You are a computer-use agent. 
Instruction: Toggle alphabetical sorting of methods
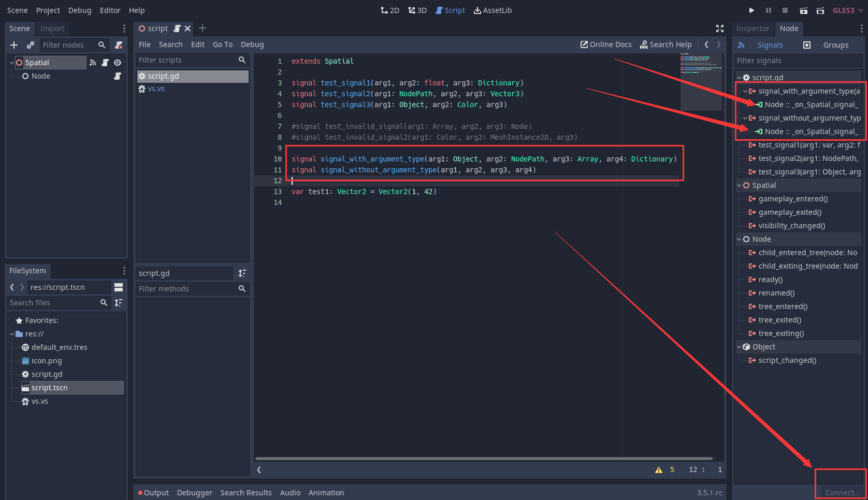tap(242, 273)
